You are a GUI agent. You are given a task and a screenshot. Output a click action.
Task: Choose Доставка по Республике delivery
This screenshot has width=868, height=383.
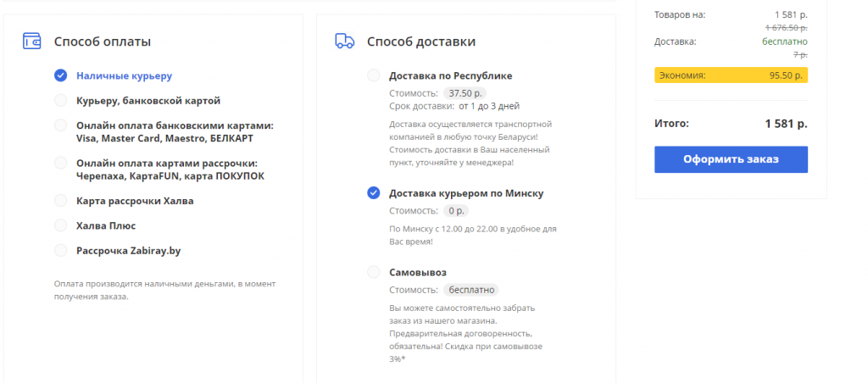pyautogui.click(x=374, y=75)
